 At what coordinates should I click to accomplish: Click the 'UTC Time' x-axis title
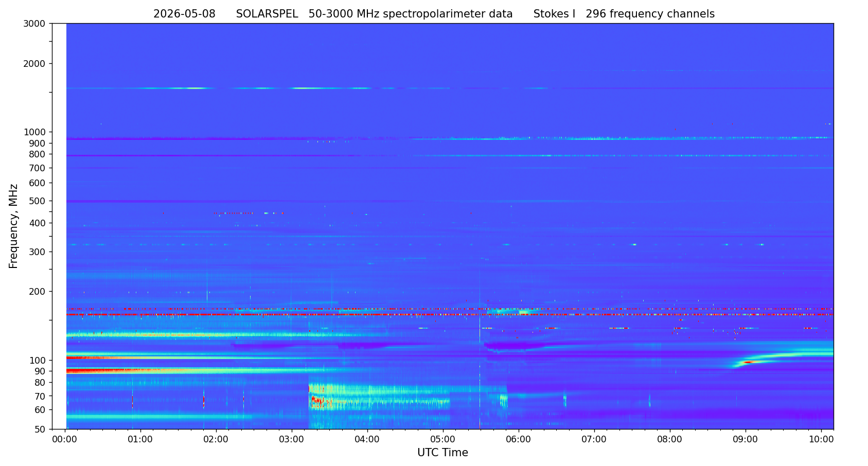442,453
